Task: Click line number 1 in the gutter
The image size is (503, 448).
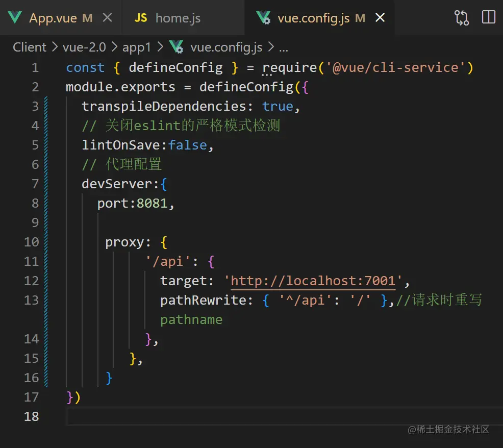Action: tap(35, 68)
